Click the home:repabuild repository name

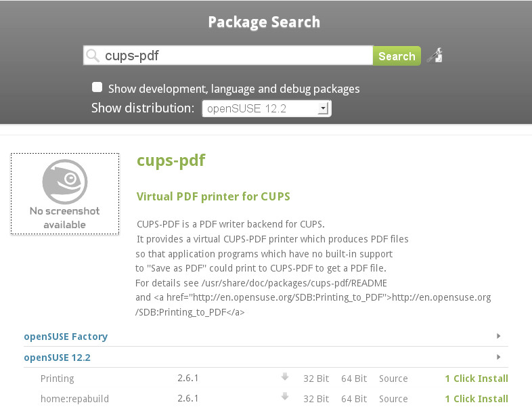click(x=74, y=399)
